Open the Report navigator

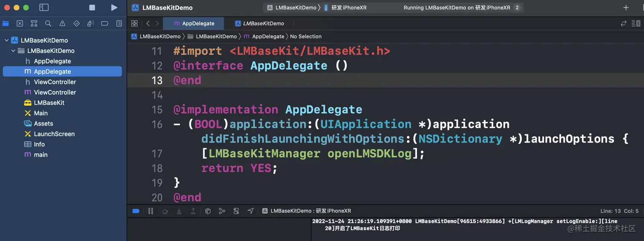coord(119,23)
